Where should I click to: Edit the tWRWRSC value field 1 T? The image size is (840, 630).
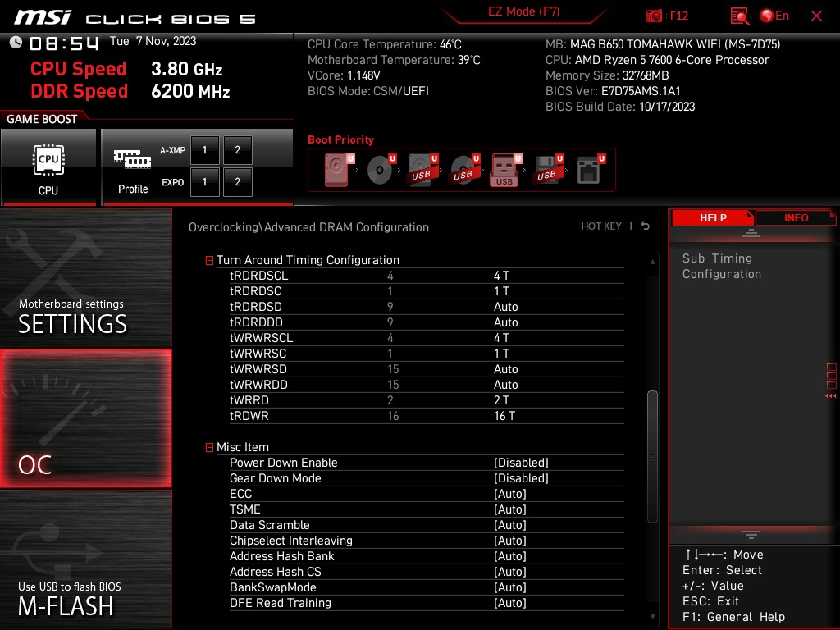tap(501, 354)
